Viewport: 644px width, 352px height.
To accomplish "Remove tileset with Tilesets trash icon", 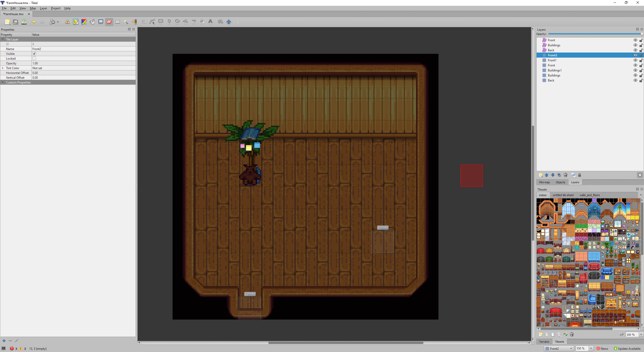I will [572, 334].
